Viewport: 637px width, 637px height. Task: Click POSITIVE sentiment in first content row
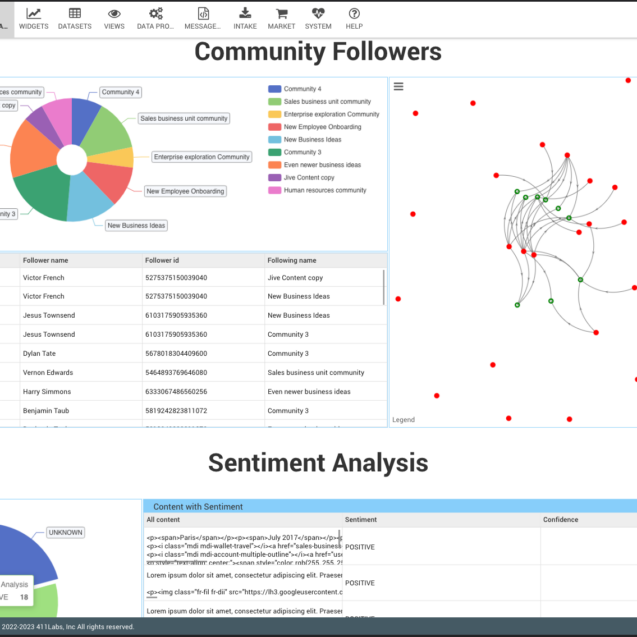pyautogui.click(x=360, y=547)
